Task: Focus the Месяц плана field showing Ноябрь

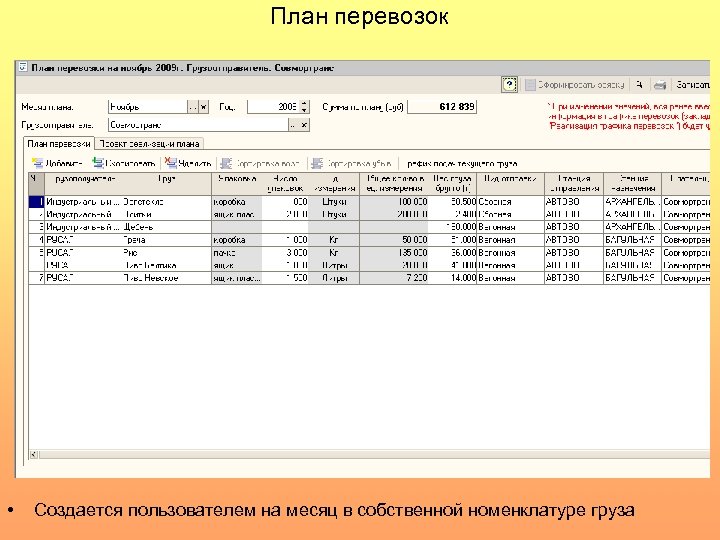Action: point(148,107)
